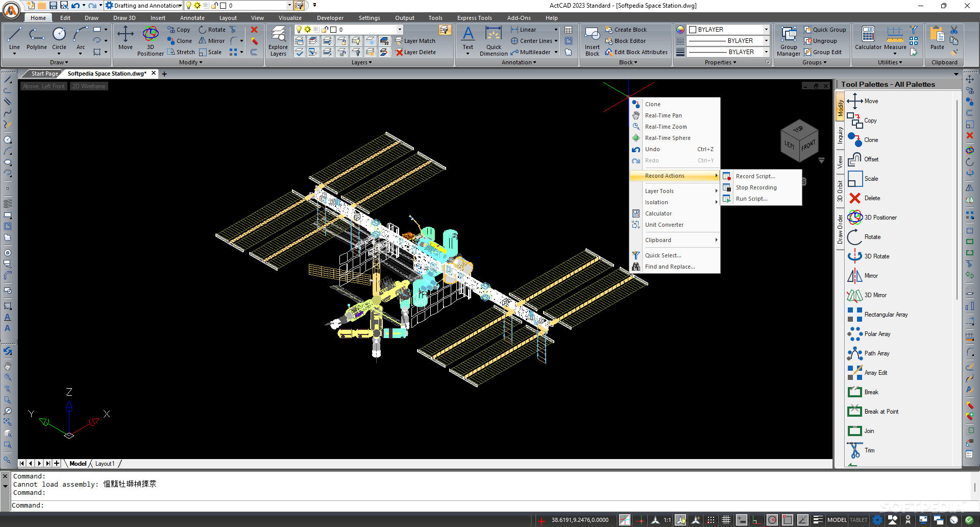
Task: Click the Stretch button
Action: (x=181, y=52)
